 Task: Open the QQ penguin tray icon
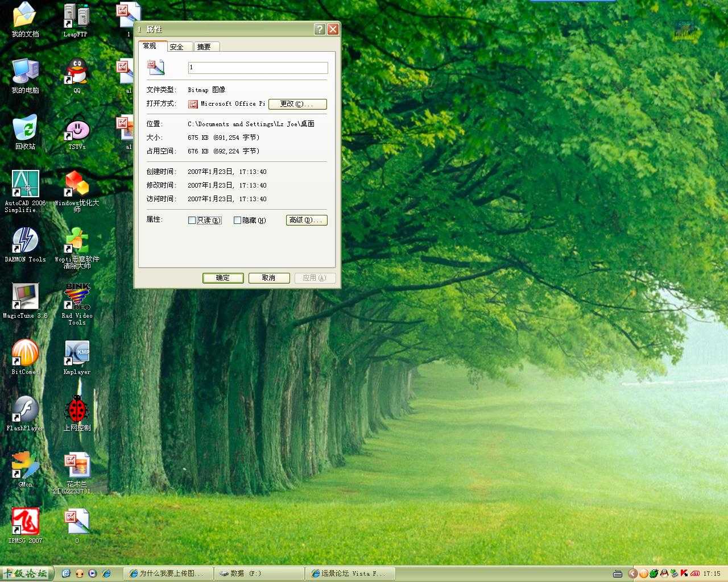[664, 573]
